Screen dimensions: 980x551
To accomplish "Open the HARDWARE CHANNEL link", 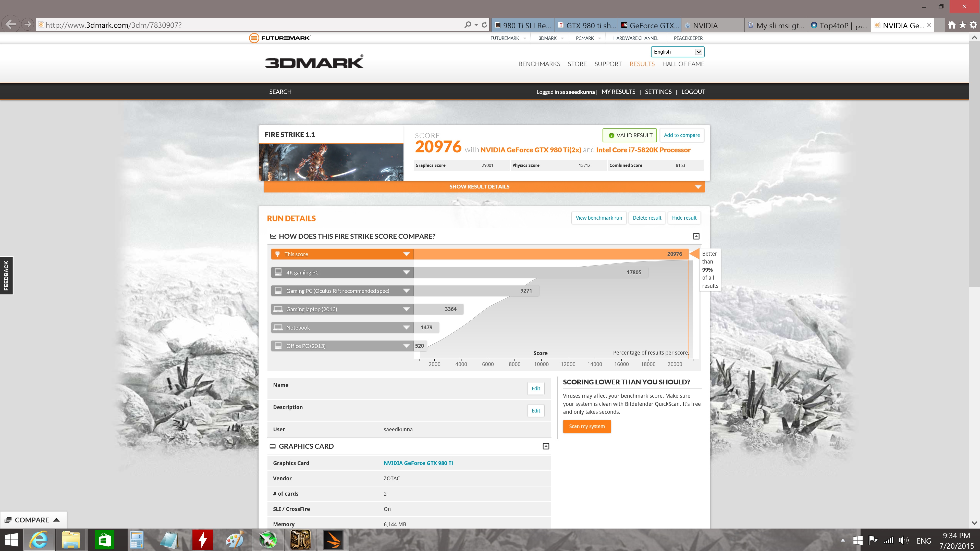I will tap(635, 38).
